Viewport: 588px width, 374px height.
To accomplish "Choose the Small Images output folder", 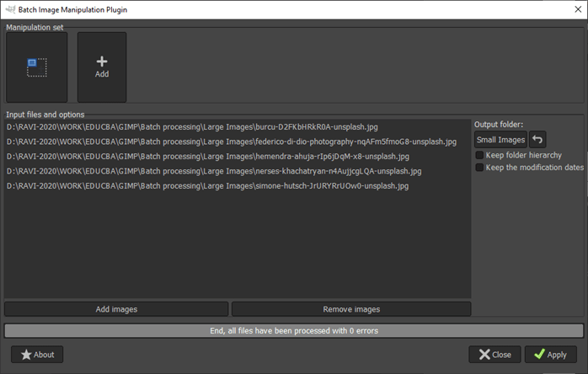I will pyautogui.click(x=500, y=140).
